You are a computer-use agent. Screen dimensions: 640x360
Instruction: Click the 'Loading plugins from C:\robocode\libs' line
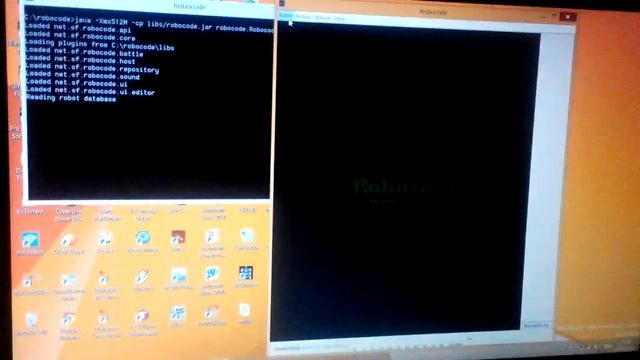click(x=100, y=44)
